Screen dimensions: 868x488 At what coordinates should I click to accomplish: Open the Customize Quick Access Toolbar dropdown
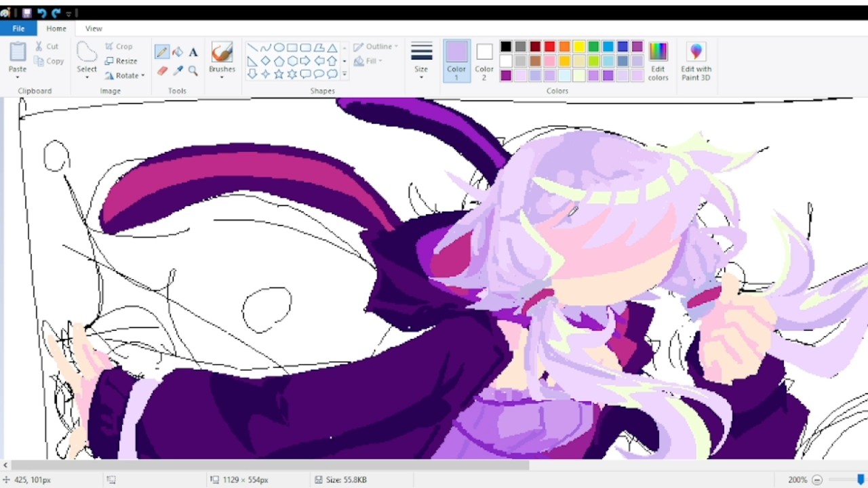click(x=69, y=13)
